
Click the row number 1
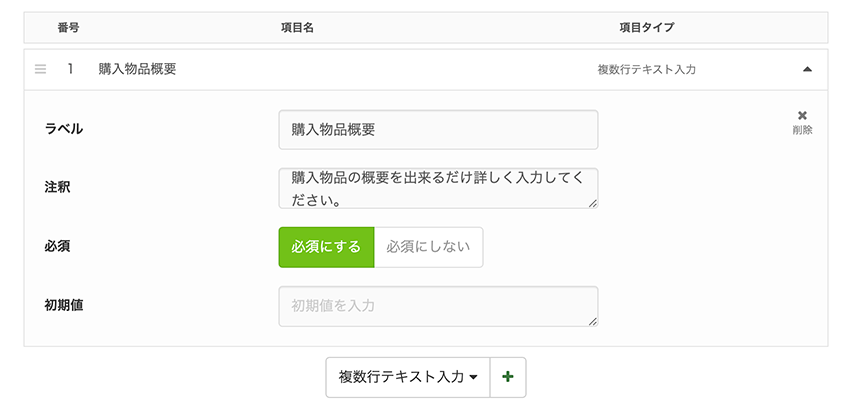(70, 69)
